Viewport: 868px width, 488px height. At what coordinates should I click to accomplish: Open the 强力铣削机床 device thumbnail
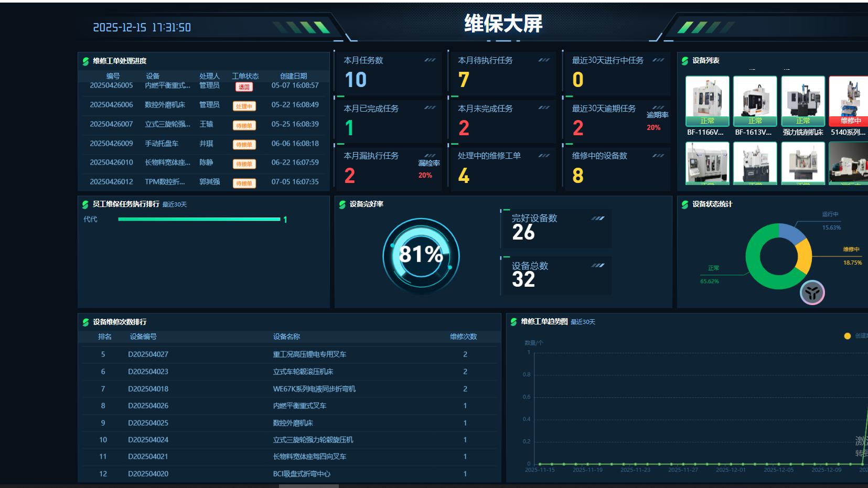[x=803, y=100]
